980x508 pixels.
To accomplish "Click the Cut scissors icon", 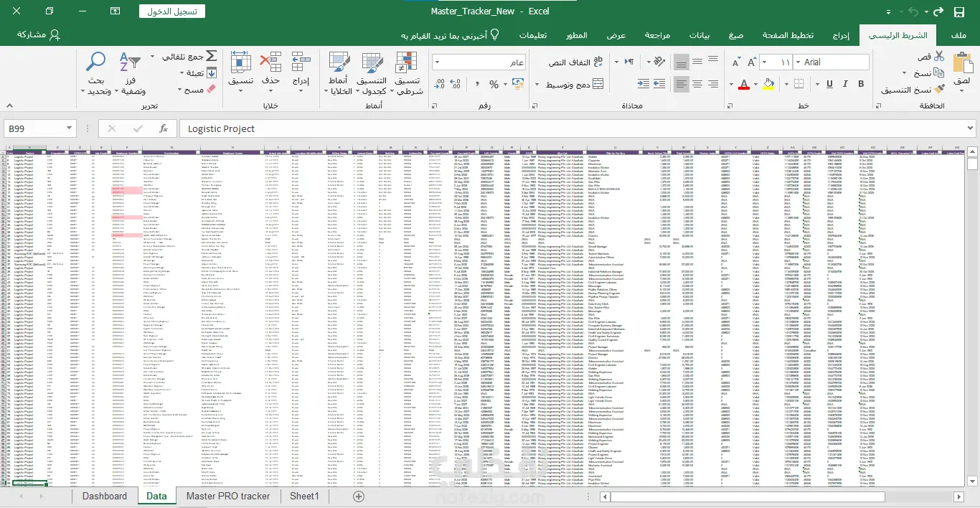I will (x=938, y=56).
